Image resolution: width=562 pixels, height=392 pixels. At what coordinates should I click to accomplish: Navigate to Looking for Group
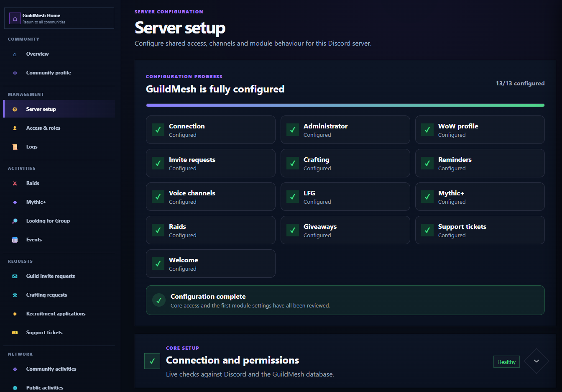point(59,221)
